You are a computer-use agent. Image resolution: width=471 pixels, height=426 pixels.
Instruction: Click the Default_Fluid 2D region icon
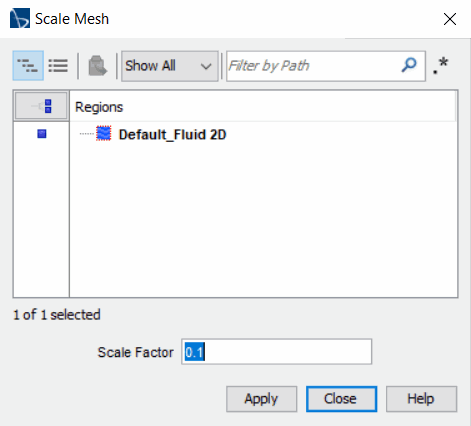click(104, 134)
